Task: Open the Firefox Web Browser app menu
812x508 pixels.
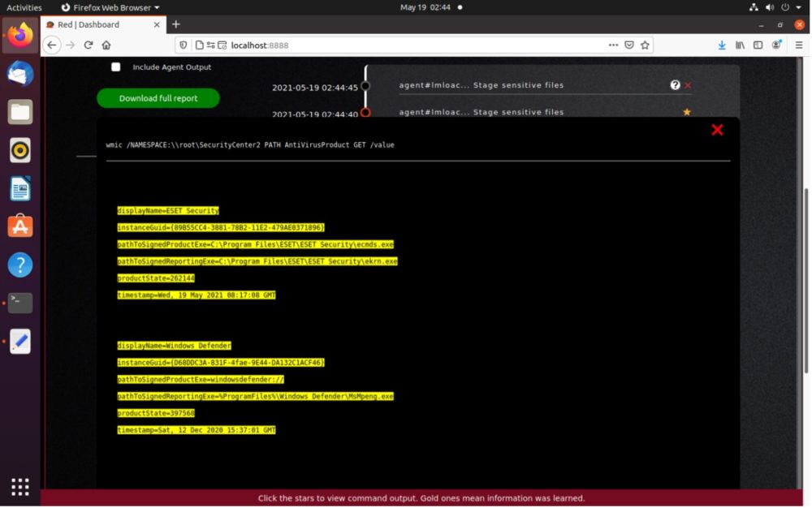Action: coord(110,7)
